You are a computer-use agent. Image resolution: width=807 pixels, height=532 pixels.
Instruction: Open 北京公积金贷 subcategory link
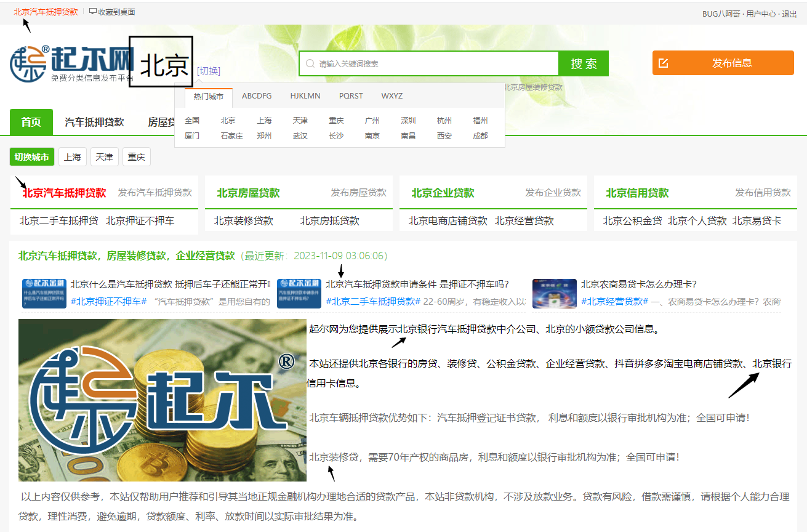[x=632, y=220]
